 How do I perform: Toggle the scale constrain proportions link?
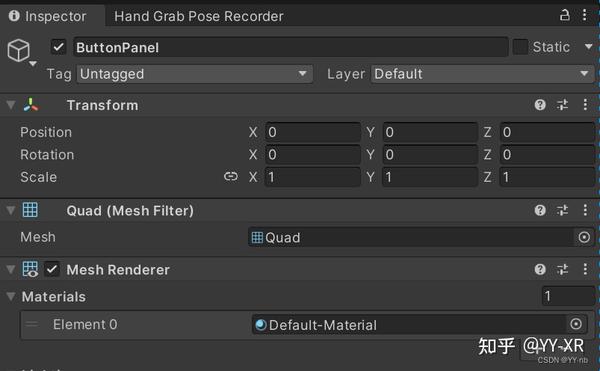tap(230, 176)
